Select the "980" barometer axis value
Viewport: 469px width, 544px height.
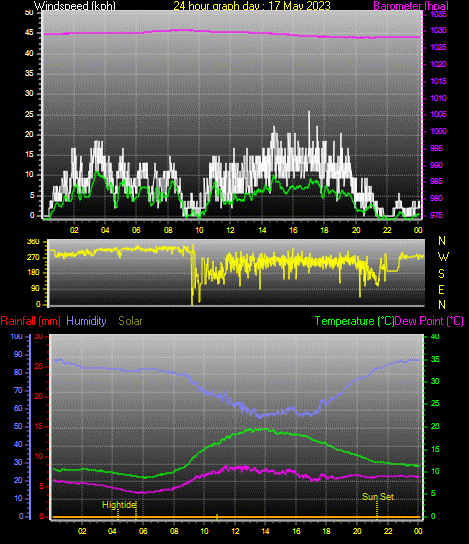[436, 198]
